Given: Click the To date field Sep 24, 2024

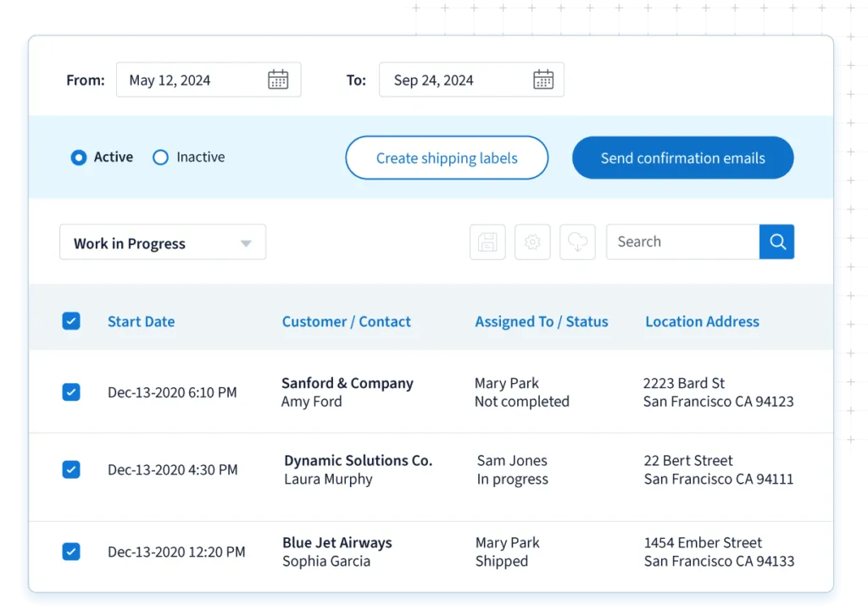Looking at the screenshot, I should coord(471,80).
